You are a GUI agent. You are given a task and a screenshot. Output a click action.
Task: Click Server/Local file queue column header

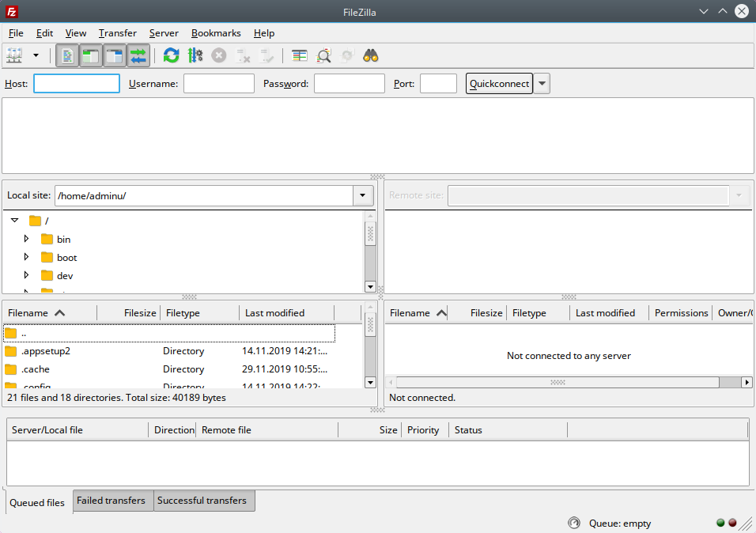77,430
